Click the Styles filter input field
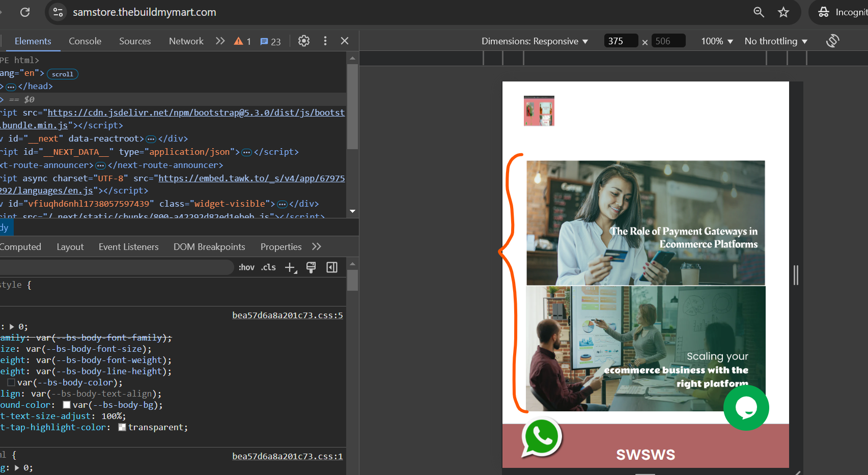Image resolution: width=868 pixels, height=475 pixels. (116, 267)
